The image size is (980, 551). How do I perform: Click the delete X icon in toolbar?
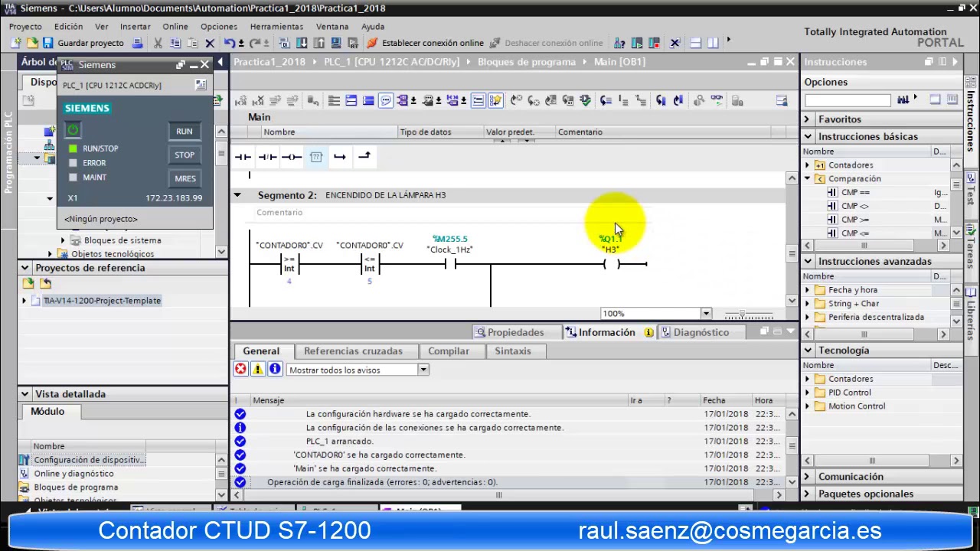click(x=210, y=43)
